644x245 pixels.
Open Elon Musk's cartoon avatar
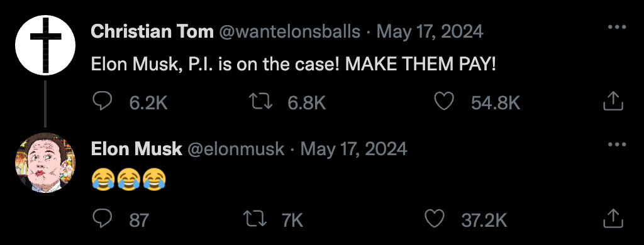coord(45,163)
